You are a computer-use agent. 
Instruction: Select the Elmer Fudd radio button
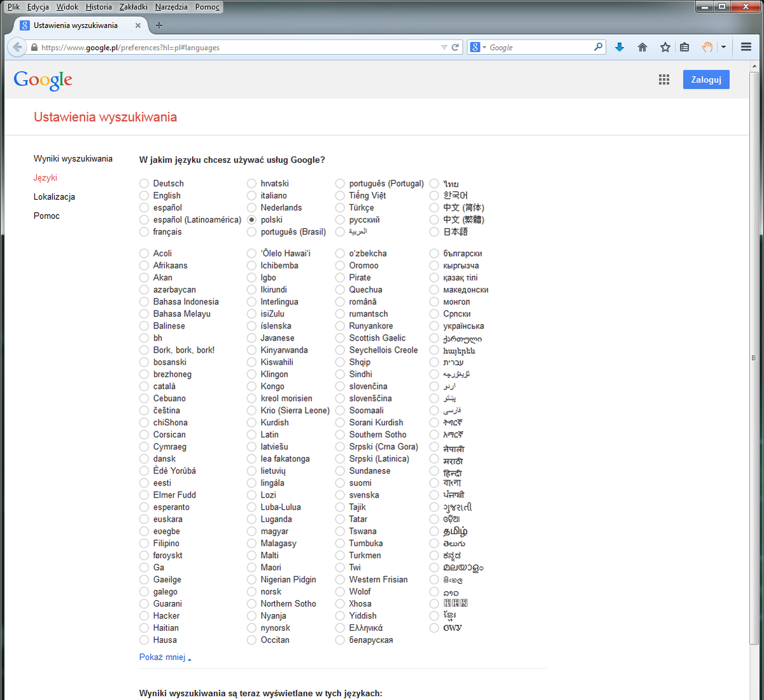[x=144, y=495]
